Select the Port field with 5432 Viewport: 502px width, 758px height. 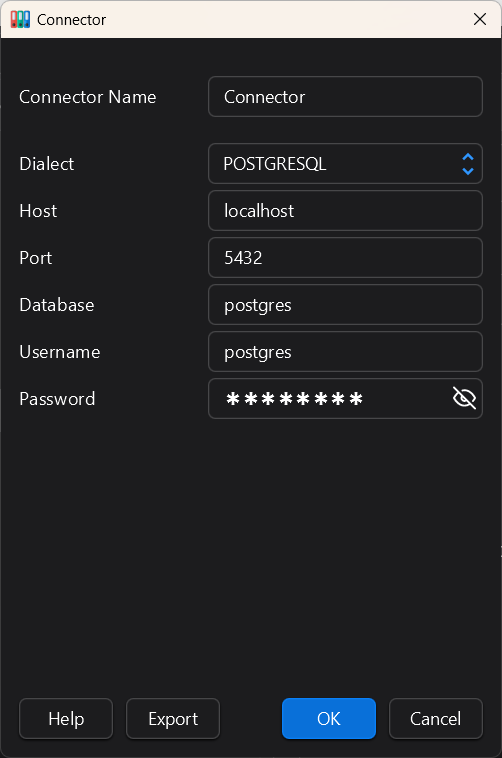click(x=345, y=258)
